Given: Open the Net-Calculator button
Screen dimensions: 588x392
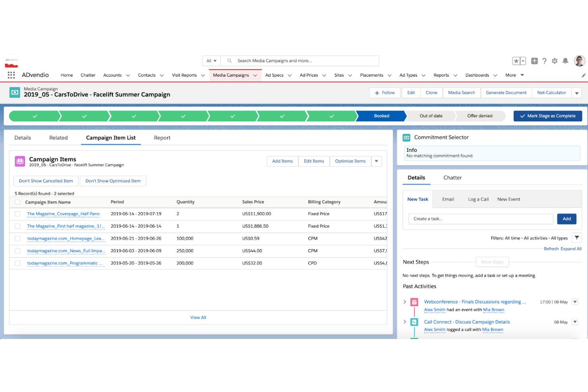Looking at the screenshot, I should (551, 93).
